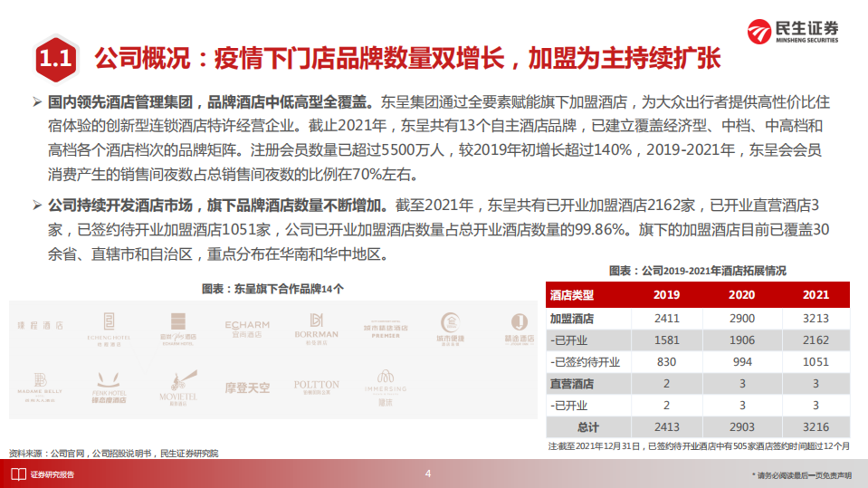Click the open book icon in footer
The image size is (868, 488).
tap(18, 474)
